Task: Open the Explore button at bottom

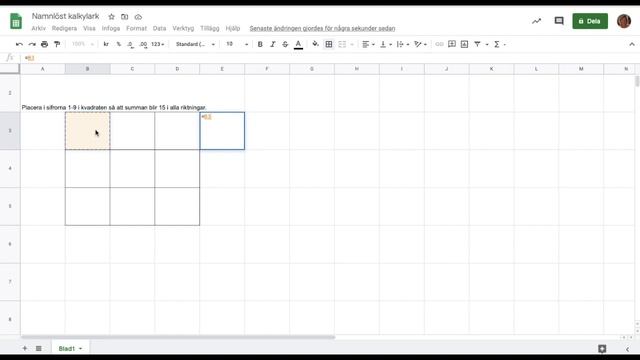Action: tap(602, 348)
